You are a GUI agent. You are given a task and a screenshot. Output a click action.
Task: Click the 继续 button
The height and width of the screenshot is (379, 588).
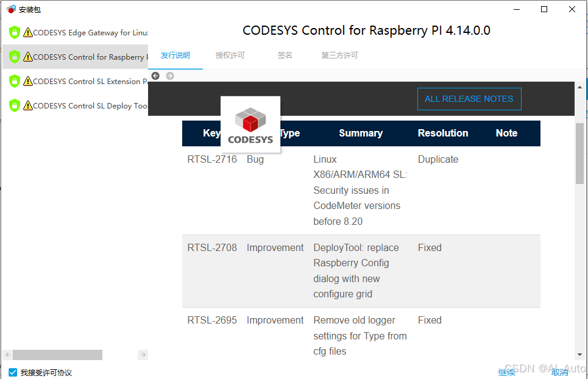click(506, 372)
